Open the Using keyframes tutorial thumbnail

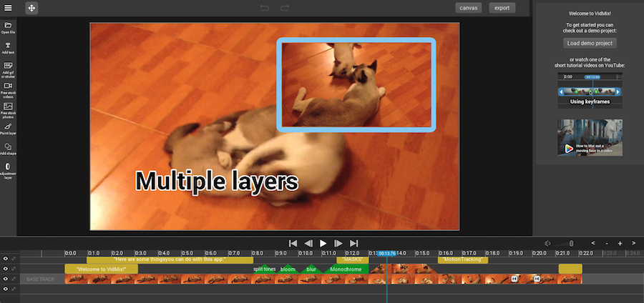point(590,92)
